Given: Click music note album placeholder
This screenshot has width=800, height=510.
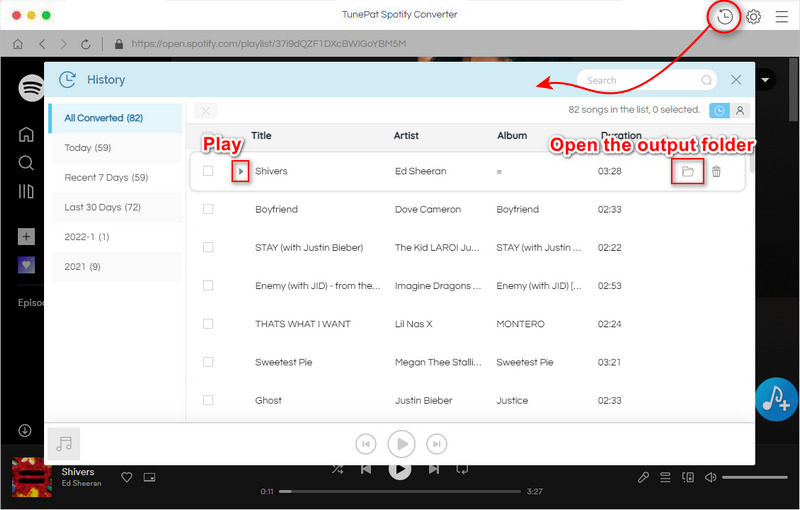Looking at the screenshot, I should click(x=64, y=444).
